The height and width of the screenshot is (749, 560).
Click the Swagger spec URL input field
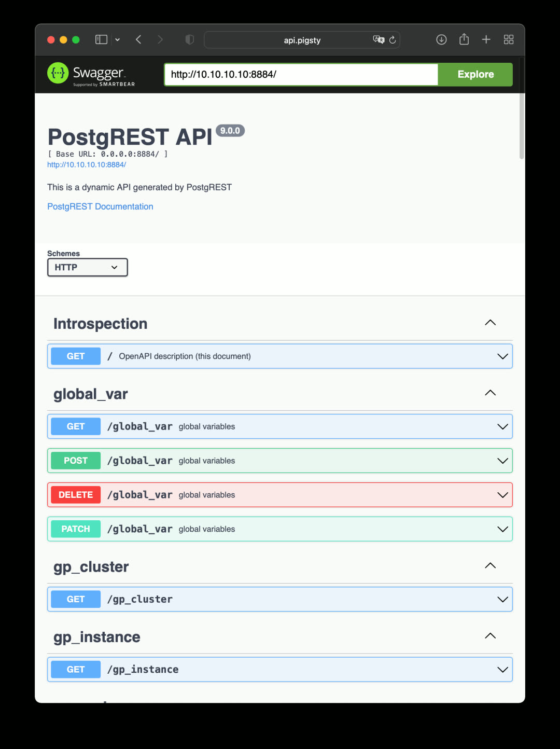tap(301, 75)
